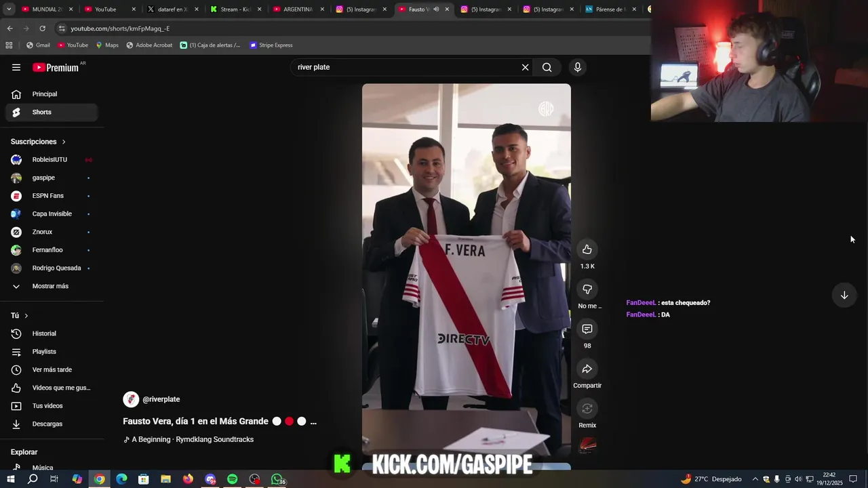Launch Spotify from the taskbar
The width and height of the screenshot is (868, 488).
point(232,479)
